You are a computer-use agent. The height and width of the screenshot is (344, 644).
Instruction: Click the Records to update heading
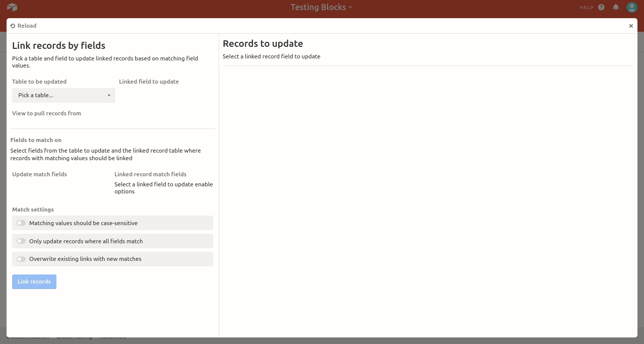click(x=263, y=44)
